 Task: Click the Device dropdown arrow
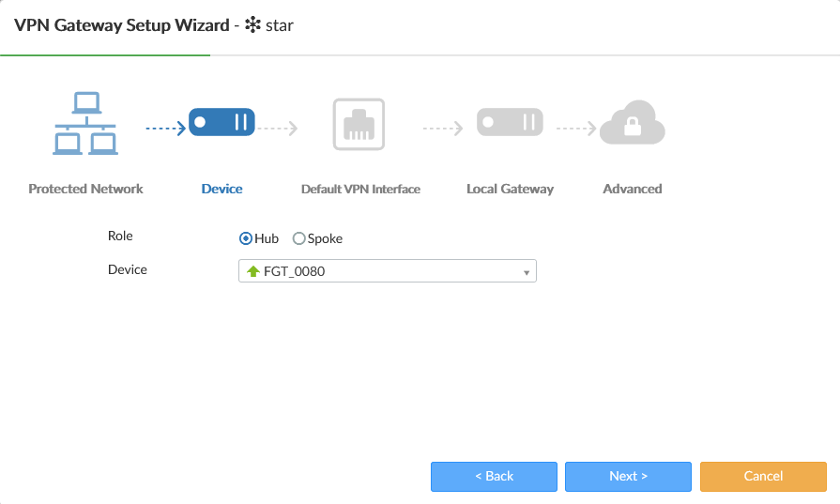527,272
